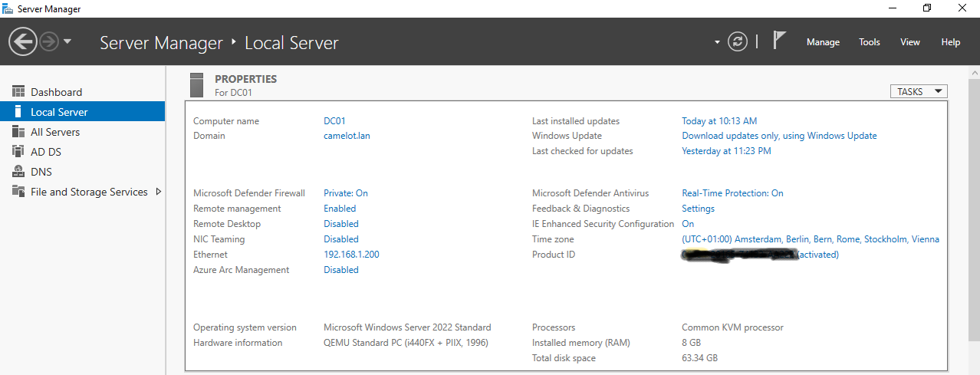Open the Notifications flag icon
The image size is (980, 375).
point(779,41)
